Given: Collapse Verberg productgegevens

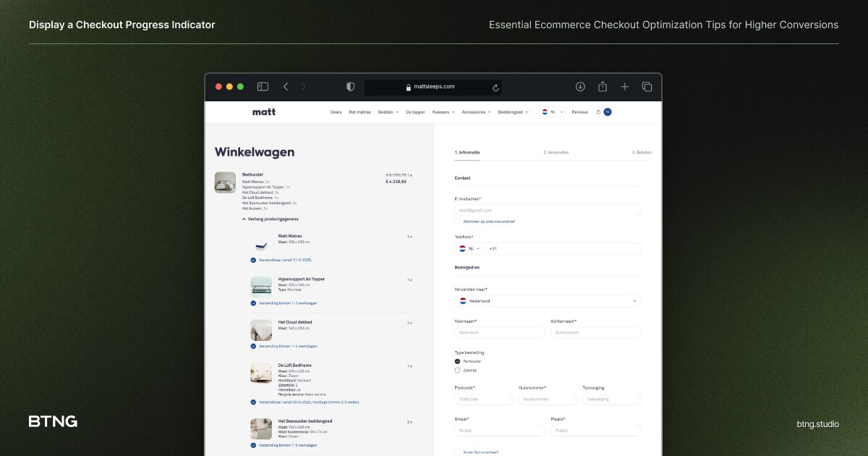Looking at the screenshot, I should tap(270, 219).
